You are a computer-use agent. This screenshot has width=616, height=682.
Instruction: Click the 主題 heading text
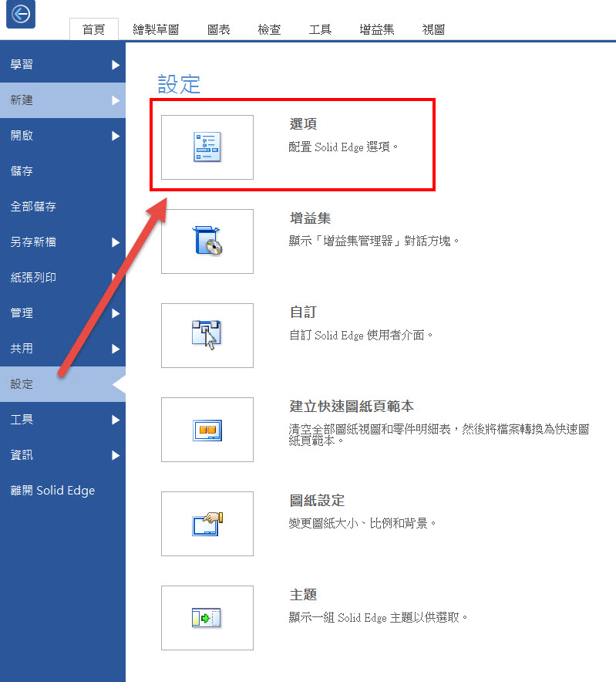(x=303, y=595)
